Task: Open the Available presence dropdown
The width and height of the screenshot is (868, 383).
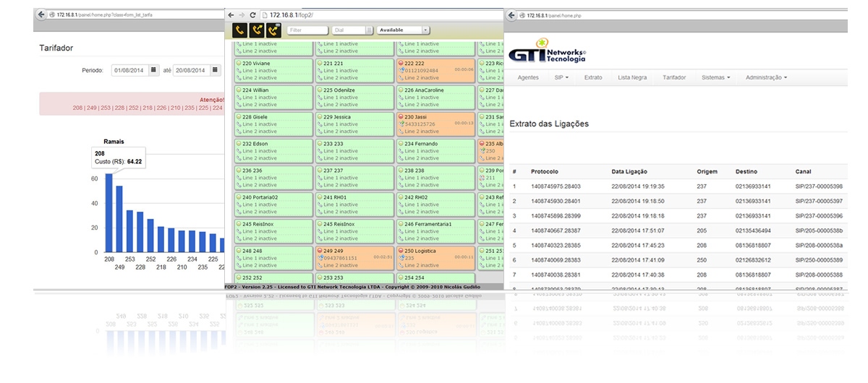Action: pos(403,30)
